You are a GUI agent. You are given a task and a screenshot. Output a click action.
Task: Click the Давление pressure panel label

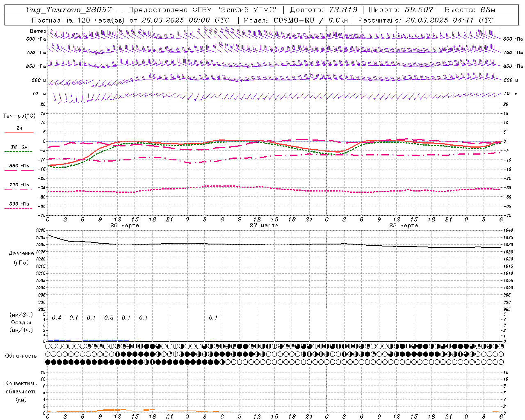[x=21, y=253]
